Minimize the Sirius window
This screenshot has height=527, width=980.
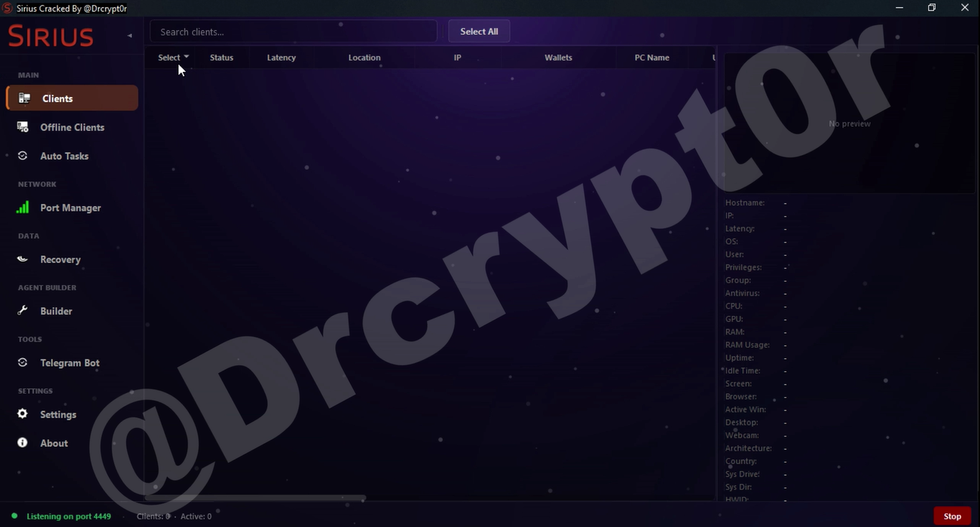[900, 8]
